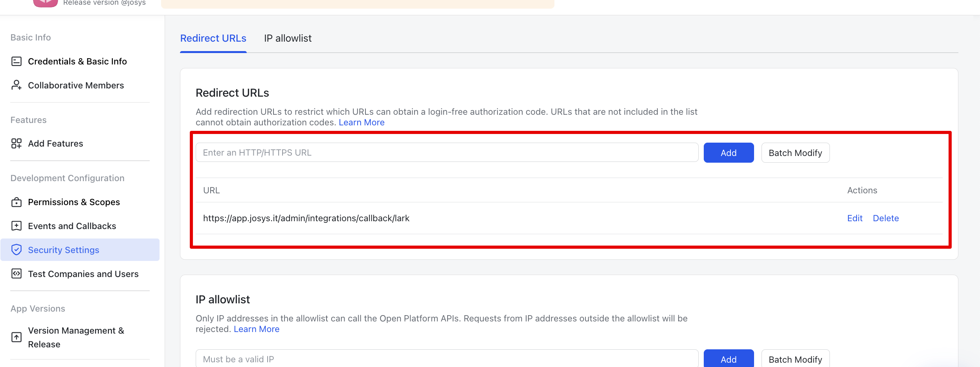The width and height of the screenshot is (980, 367).
Task: Click the Version Management upload icon
Action: (x=17, y=337)
